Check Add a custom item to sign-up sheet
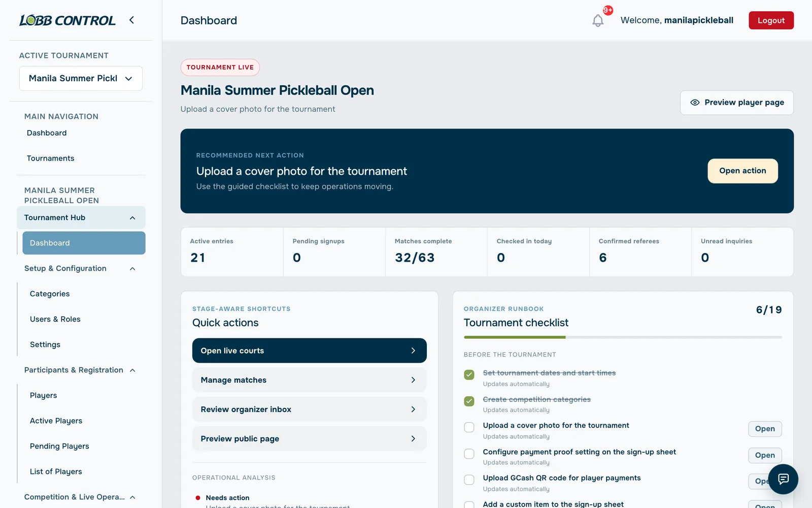 (469, 505)
